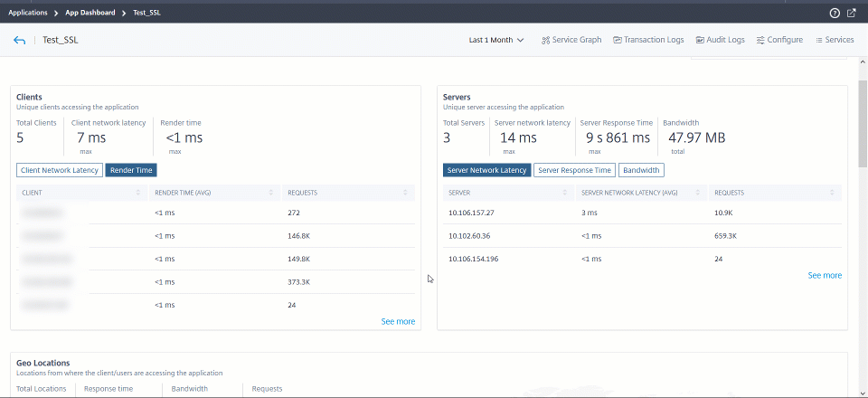
Task: Select server 10.102.60.36 row
Action: click(642, 236)
